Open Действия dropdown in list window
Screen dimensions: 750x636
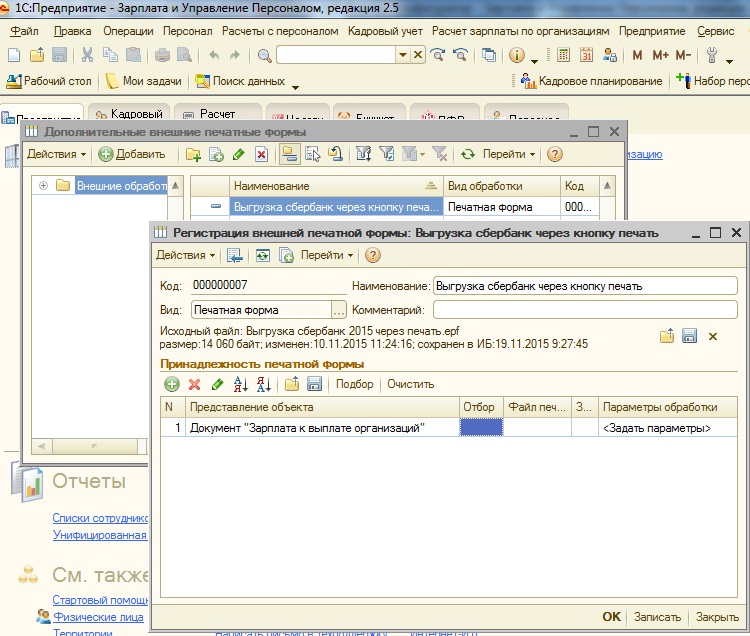(x=56, y=154)
